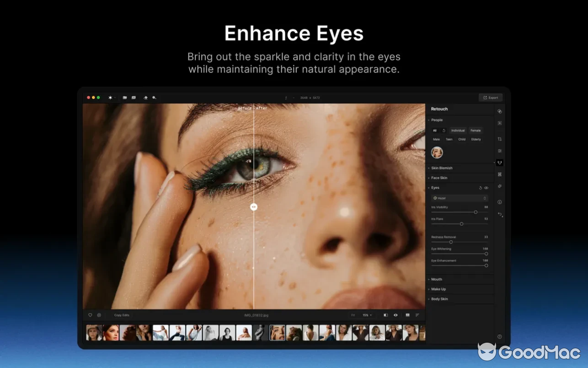This screenshot has height=368, width=588.
Task: Click the heart favorite icon in the bottom bar
Action: click(x=90, y=315)
